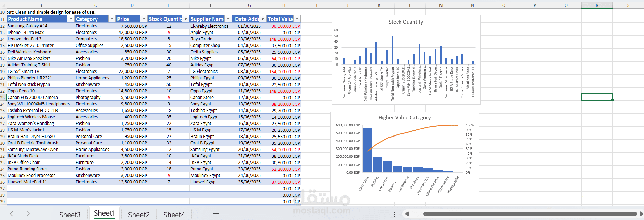Select column H header
The width and height of the screenshot is (644, 220).
[284, 5]
